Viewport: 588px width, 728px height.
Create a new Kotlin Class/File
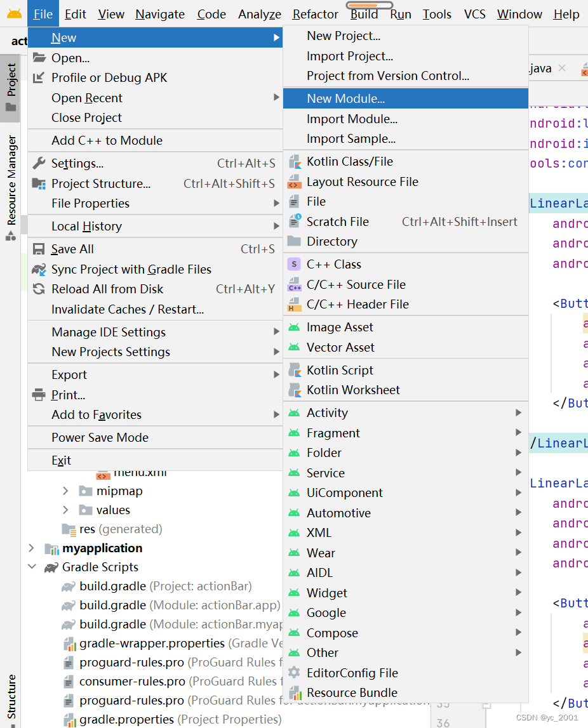click(x=354, y=161)
